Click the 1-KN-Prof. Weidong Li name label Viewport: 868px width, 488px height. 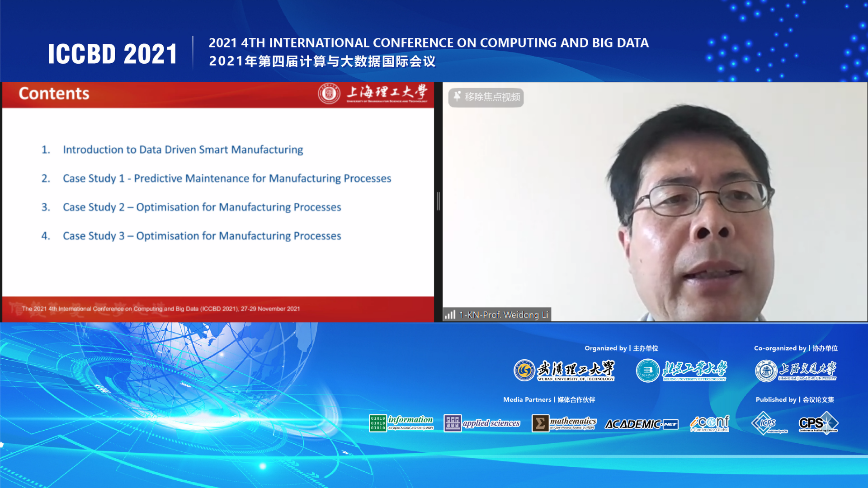pos(504,314)
